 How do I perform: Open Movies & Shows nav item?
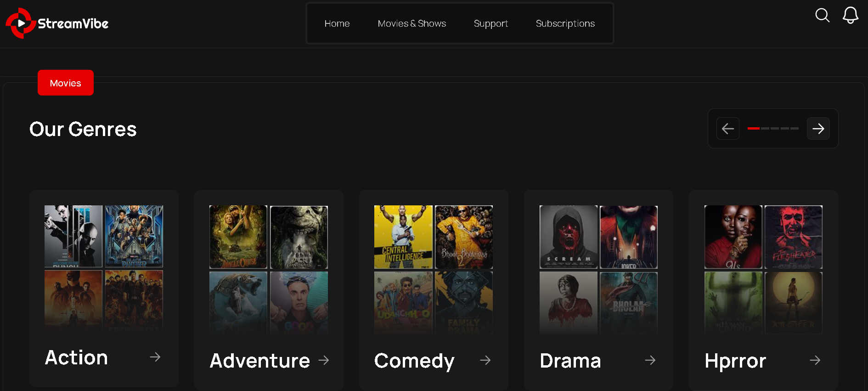coord(412,23)
